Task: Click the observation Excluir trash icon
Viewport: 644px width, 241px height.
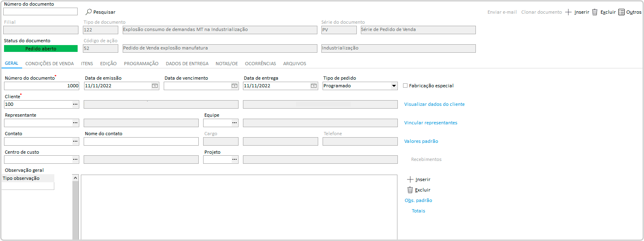Action: coord(410,190)
